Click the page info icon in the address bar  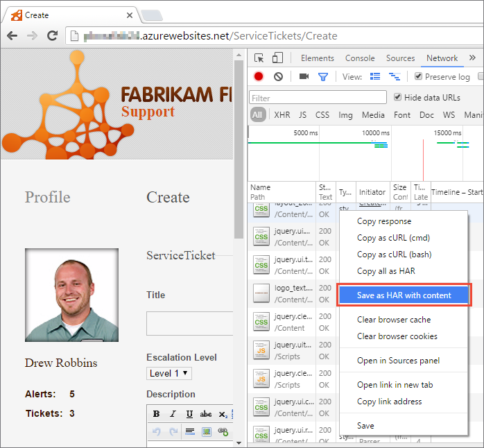point(74,36)
